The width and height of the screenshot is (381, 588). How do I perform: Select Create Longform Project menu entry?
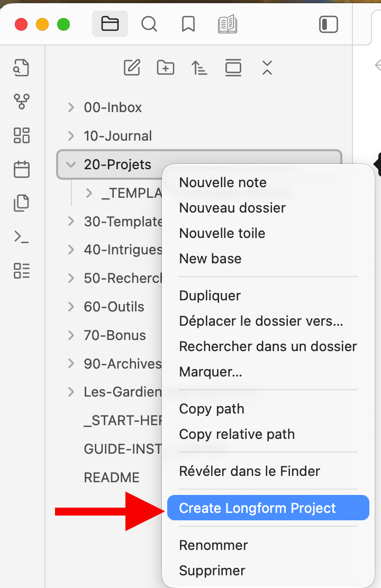(258, 508)
